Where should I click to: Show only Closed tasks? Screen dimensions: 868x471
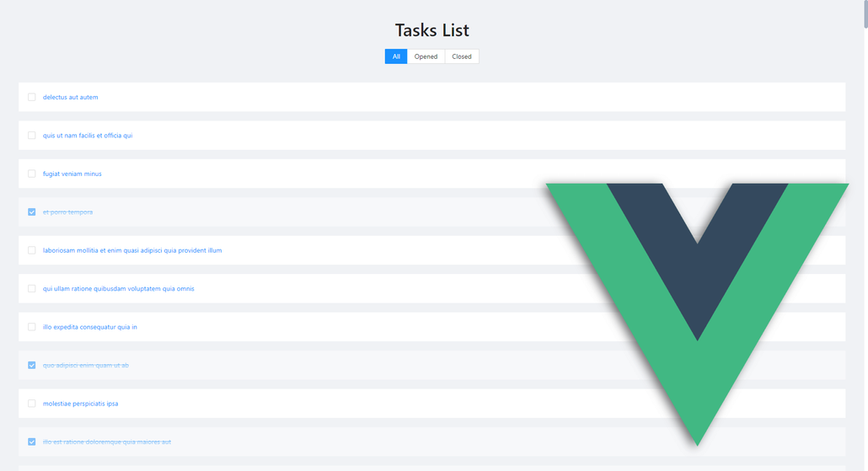pyautogui.click(x=462, y=56)
